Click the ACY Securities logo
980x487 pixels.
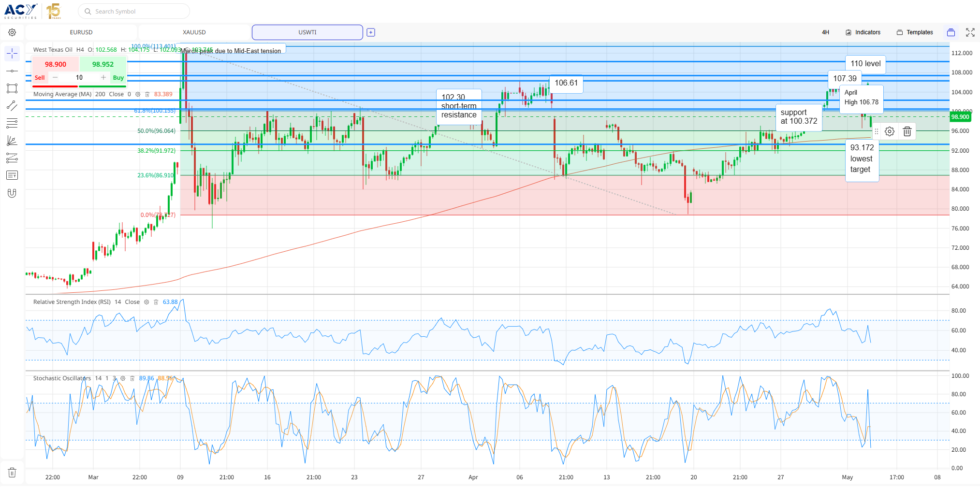[x=21, y=11]
